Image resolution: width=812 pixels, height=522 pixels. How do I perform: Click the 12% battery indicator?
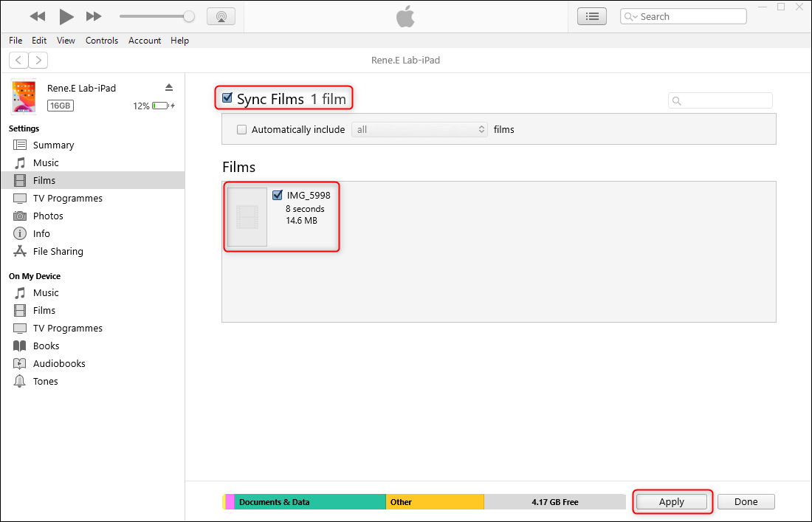154,106
